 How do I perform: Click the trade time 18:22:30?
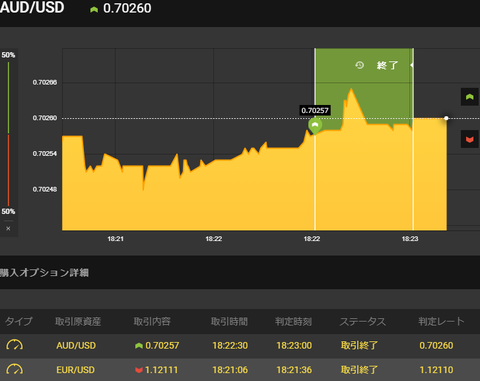tap(230, 345)
